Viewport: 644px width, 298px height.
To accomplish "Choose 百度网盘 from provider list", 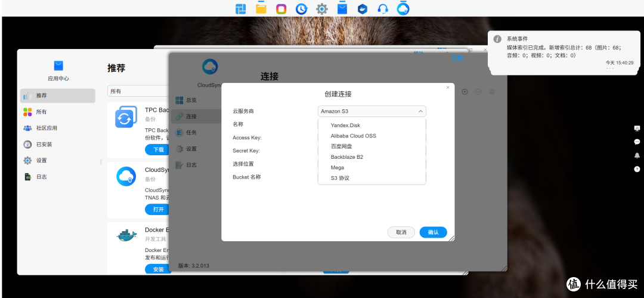I will 371,146.
